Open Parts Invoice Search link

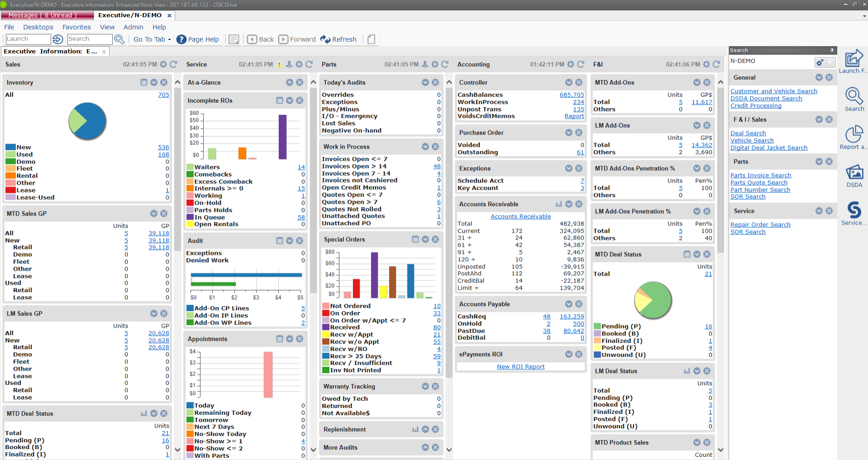761,175
